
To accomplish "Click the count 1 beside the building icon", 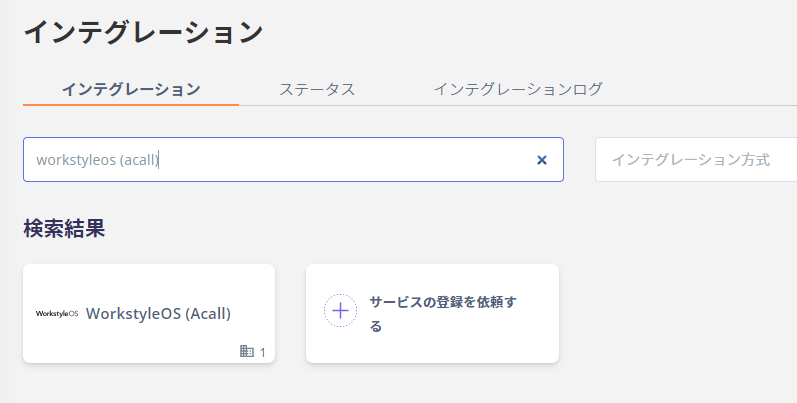I will click(x=262, y=352).
